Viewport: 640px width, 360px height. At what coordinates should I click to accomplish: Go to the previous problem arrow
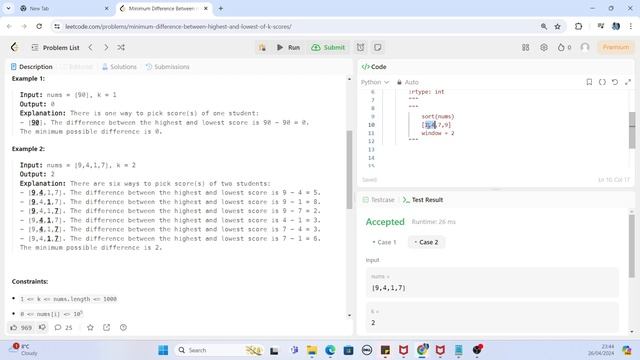point(91,47)
